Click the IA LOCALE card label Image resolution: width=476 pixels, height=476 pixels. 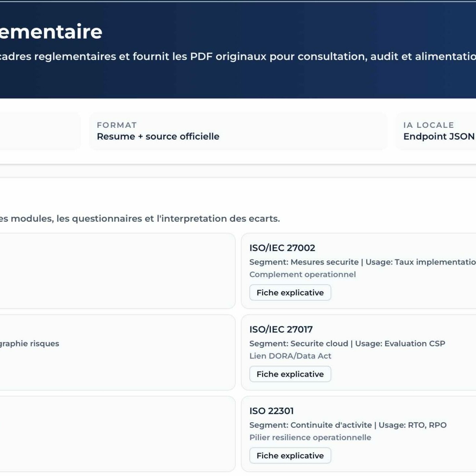point(428,125)
